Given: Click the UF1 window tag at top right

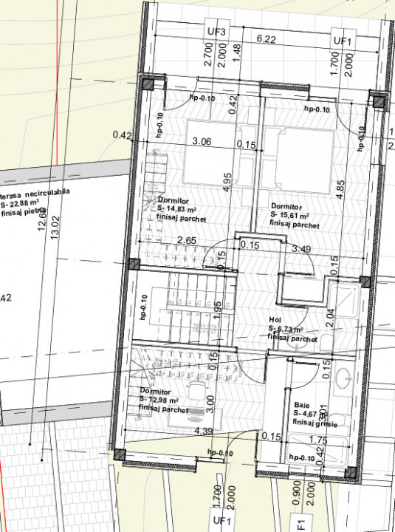Looking at the screenshot, I should tap(343, 41).
